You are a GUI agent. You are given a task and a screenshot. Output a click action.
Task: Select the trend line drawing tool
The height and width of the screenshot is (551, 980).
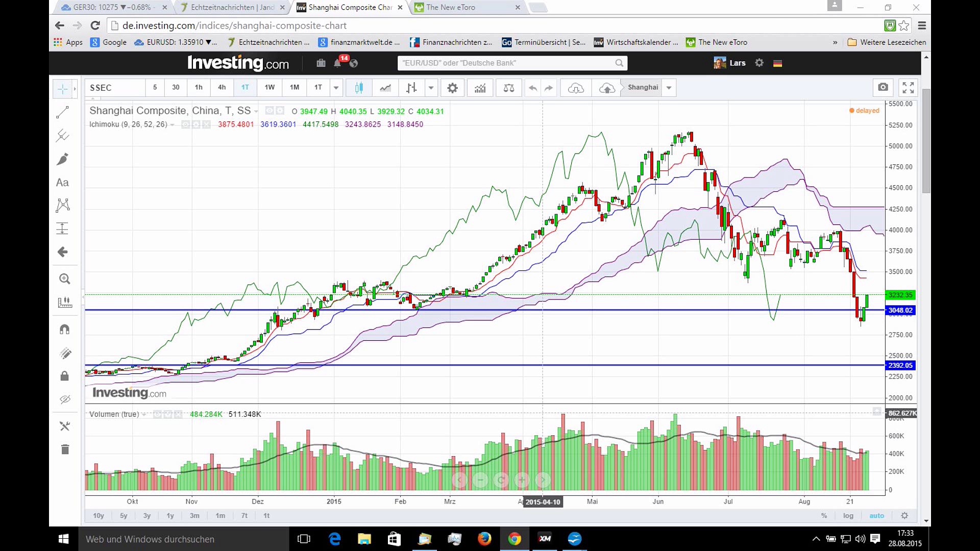tap(62, 112)
